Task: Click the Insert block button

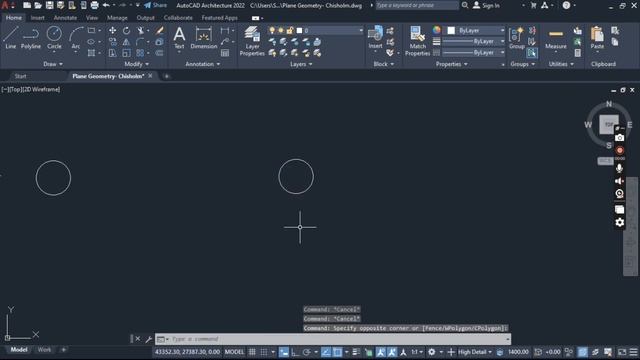Action: (x=376, y=38)
